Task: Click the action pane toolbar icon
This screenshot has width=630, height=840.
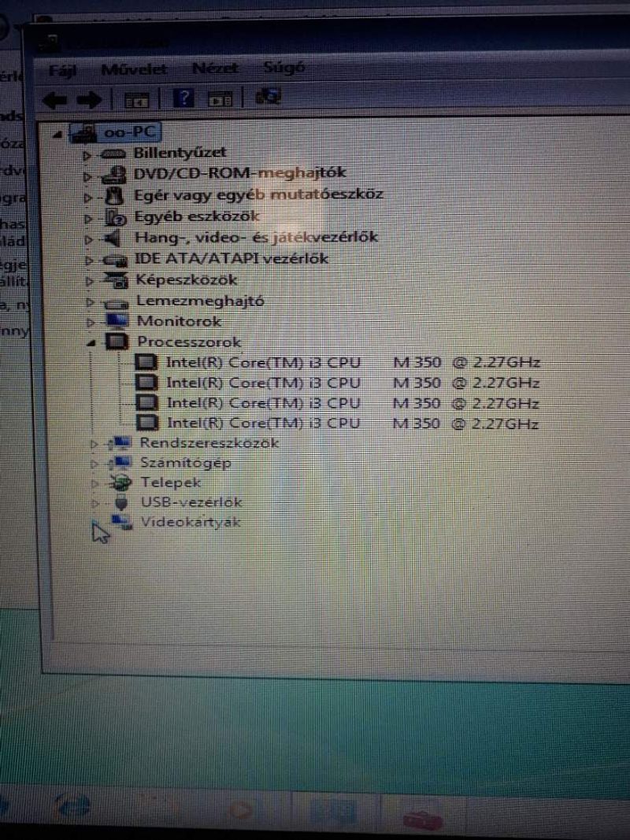Action: [220, 98]
